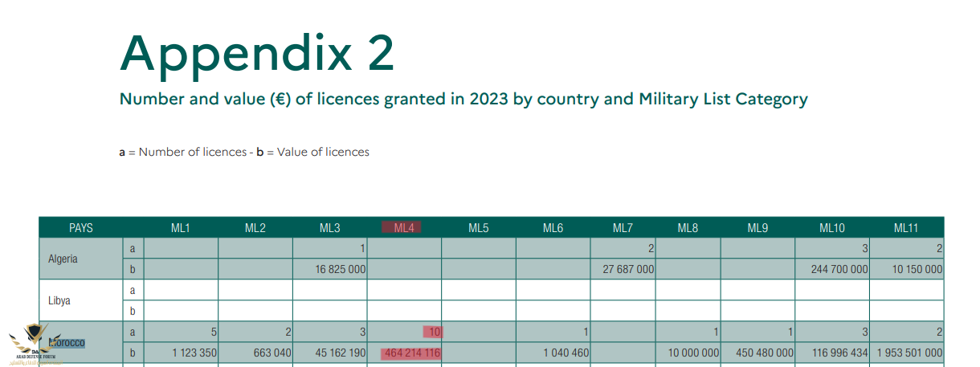Select Algeria ML10 value 244 700 000
980x367 pixels.
pos(840,270)
